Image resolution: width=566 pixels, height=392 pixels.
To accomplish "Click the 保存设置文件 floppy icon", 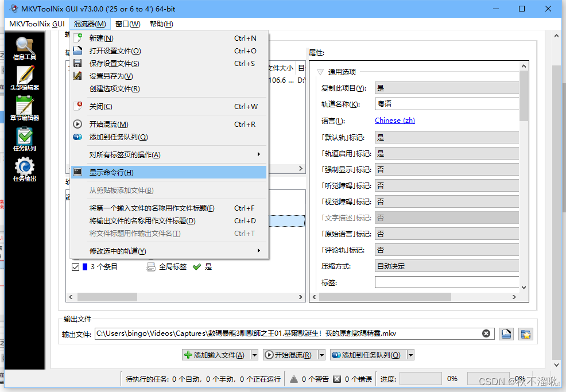I will [x=77, y=63].
